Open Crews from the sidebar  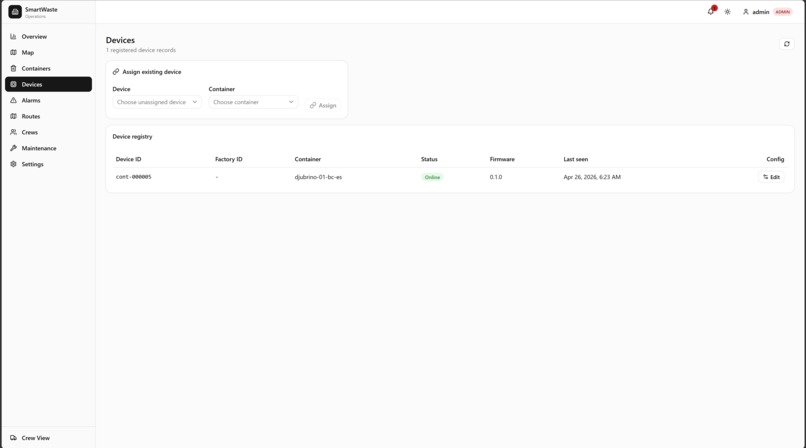[x=48, y=132]
